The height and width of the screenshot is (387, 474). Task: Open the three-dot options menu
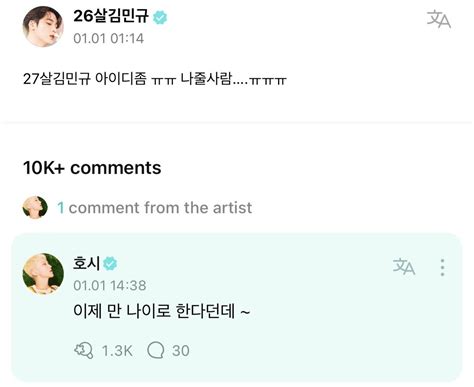[442, 267]
